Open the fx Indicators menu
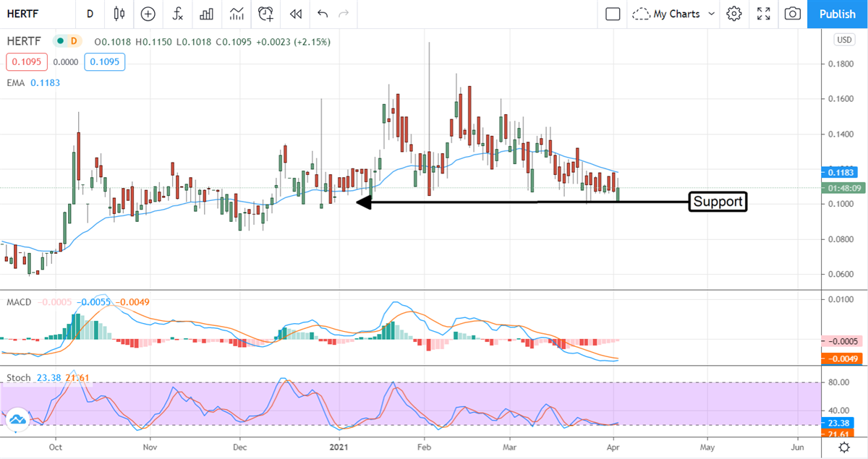 pos(177,14)
